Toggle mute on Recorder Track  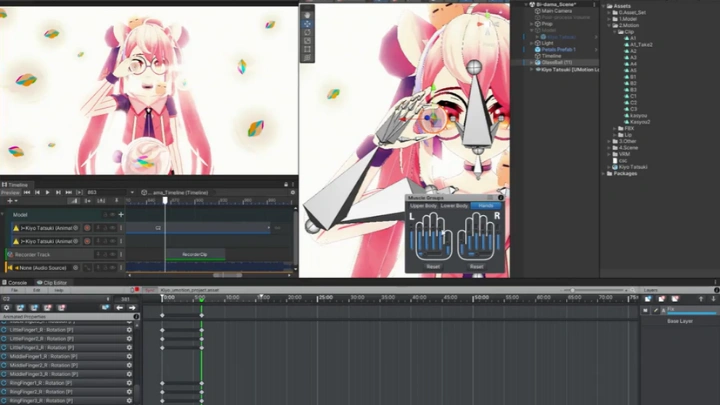[x=112, y=254]
